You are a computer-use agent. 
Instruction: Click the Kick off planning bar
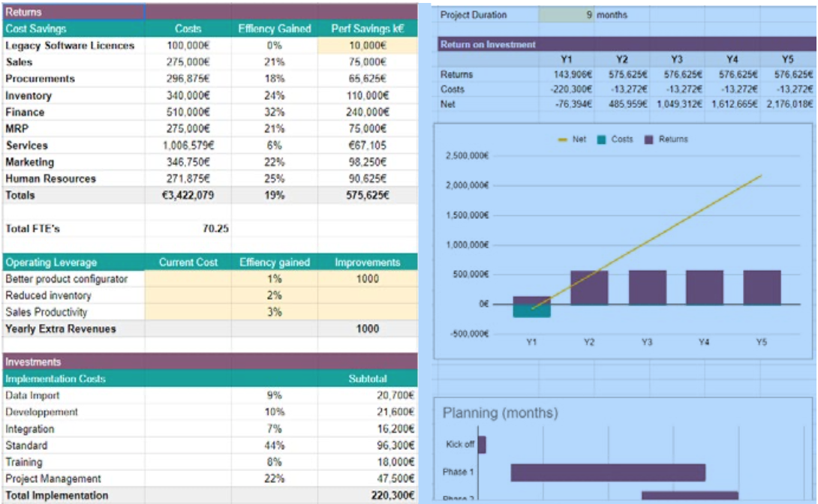coord(482,445)
